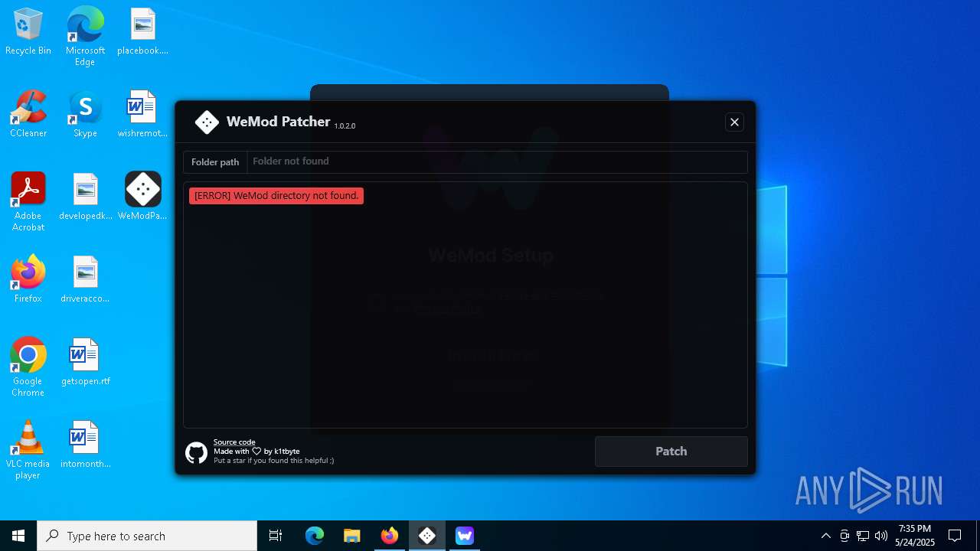Select the WeMod directory not found error
This screenshot has width=980, height=551.
tap(276, 196)
